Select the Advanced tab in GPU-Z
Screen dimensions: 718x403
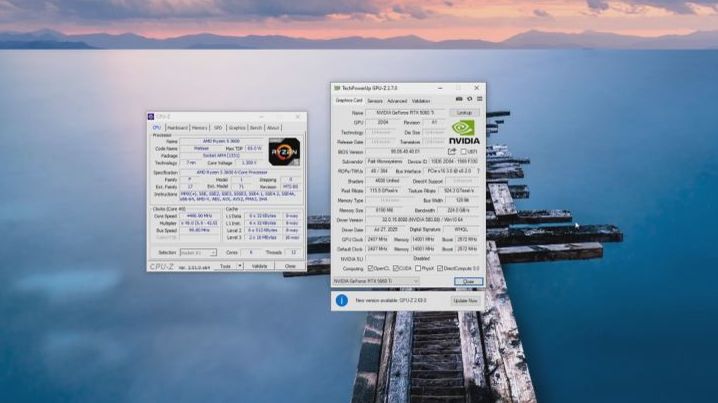397,101
